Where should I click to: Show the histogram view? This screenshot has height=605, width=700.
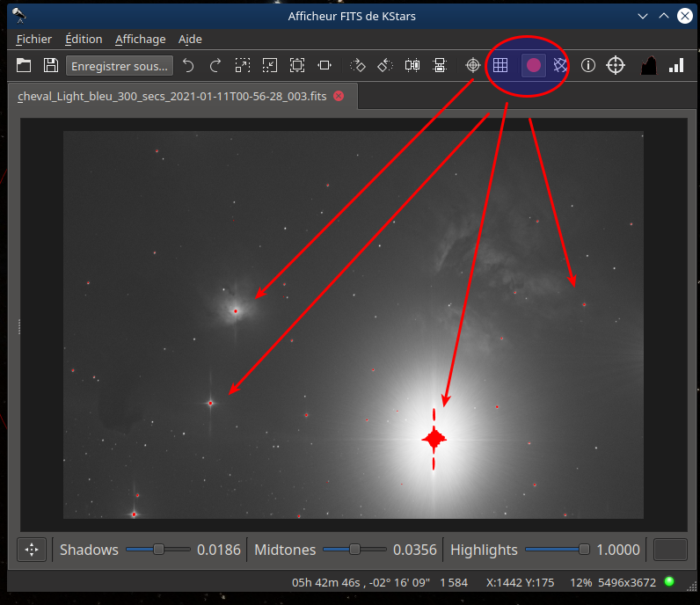649,66
